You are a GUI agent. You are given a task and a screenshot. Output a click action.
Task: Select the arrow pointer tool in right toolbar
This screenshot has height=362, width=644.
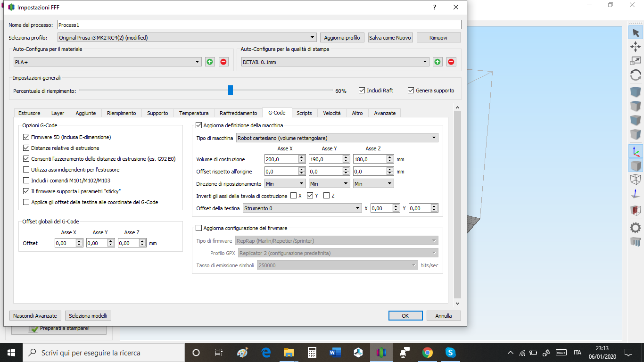[x=636, y=33]
